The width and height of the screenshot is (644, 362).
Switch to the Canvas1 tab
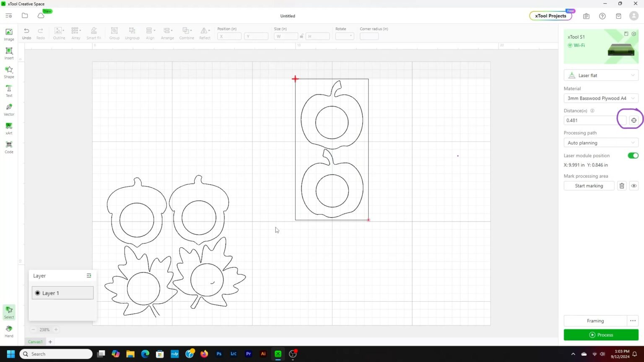(35, 342)
